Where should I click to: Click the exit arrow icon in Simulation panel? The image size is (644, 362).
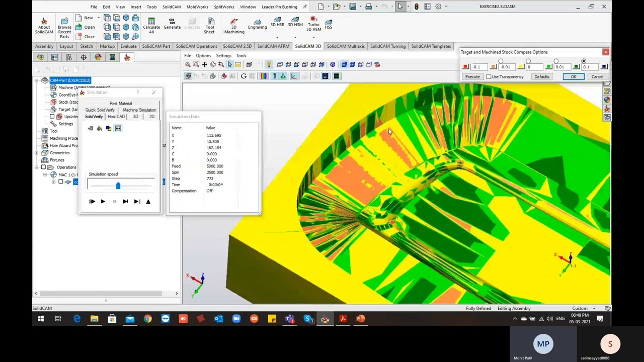coord(91,128)
